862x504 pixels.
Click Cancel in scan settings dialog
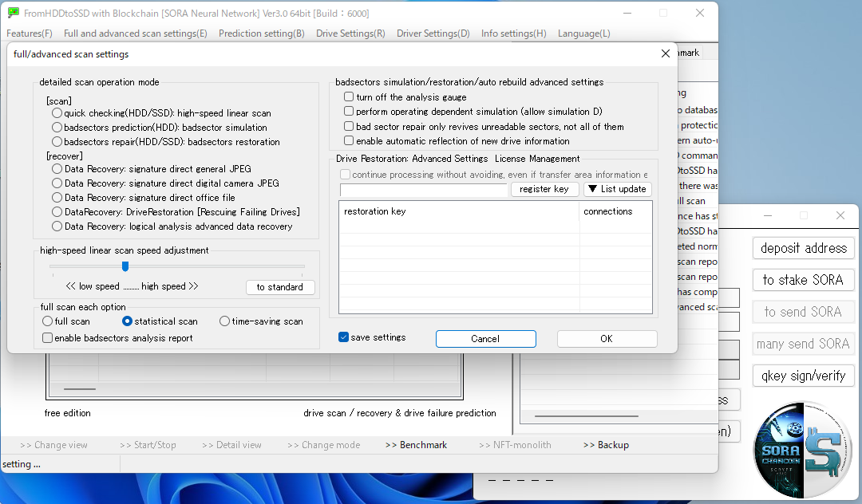(485, 339)
